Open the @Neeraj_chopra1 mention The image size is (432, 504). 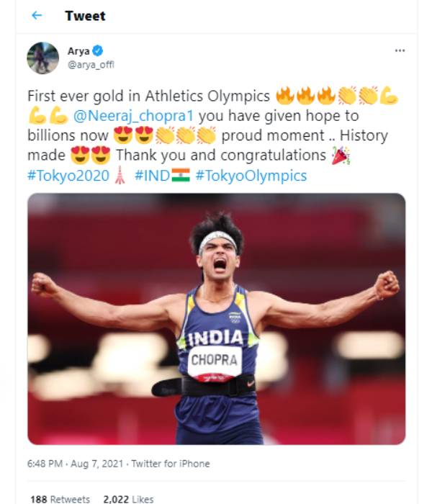133,116
